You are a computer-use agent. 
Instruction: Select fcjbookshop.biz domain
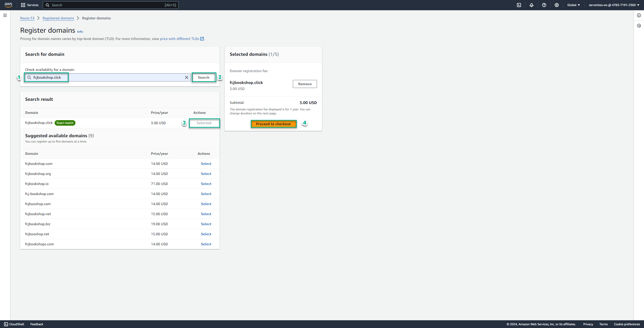tap(206, 224)
